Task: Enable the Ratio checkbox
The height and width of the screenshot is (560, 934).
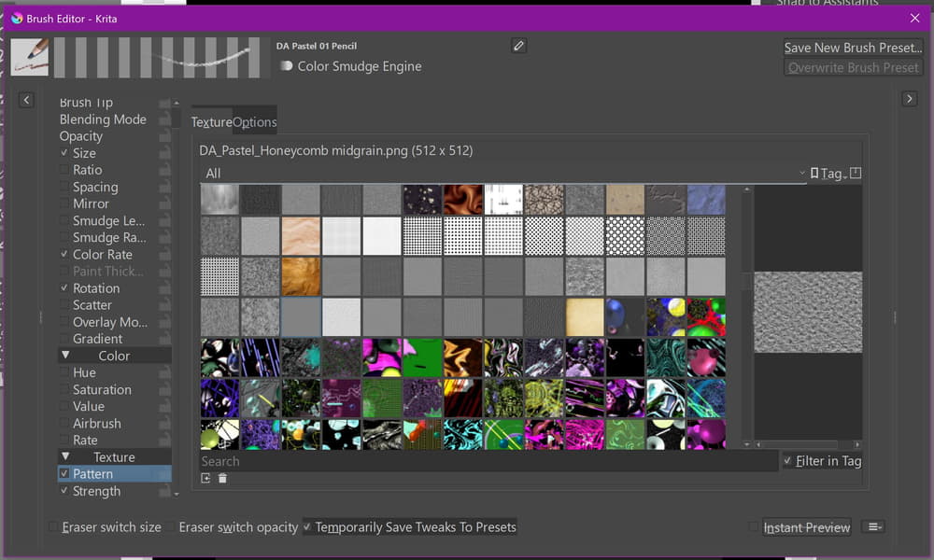Action: point(64,170)
